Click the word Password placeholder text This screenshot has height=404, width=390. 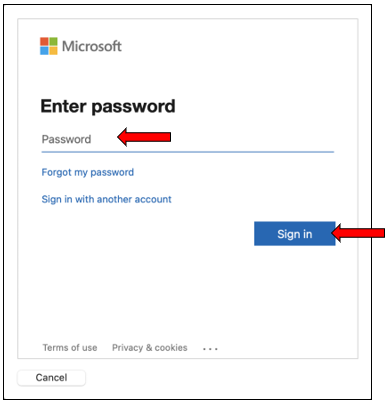66,139
